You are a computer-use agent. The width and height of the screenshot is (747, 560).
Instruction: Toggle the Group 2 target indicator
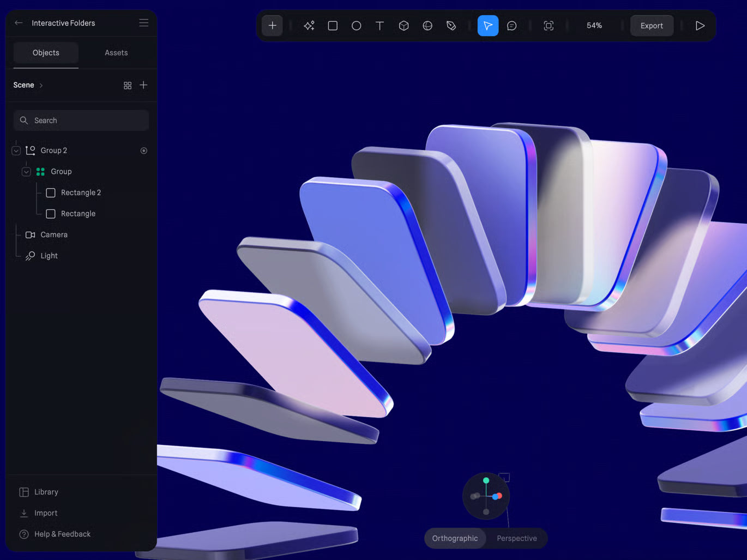144,150
